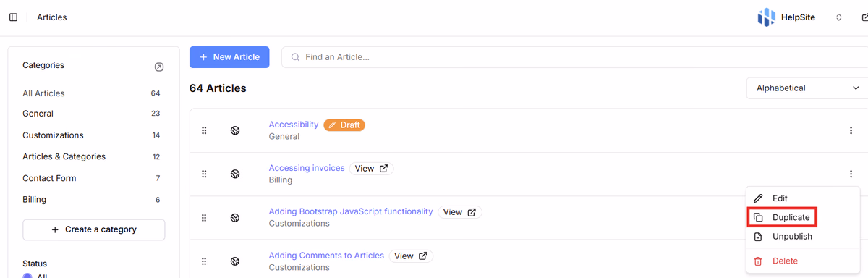Click the HelpSite logo icon
The height and width of the screenshot is (278, 868).
[766, 17]
